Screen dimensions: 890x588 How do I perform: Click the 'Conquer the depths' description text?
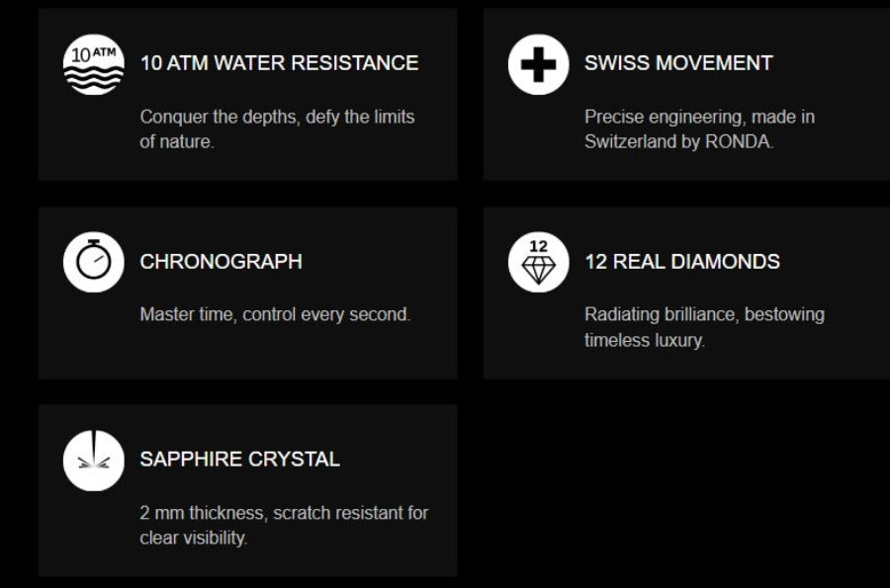(277, 117)
